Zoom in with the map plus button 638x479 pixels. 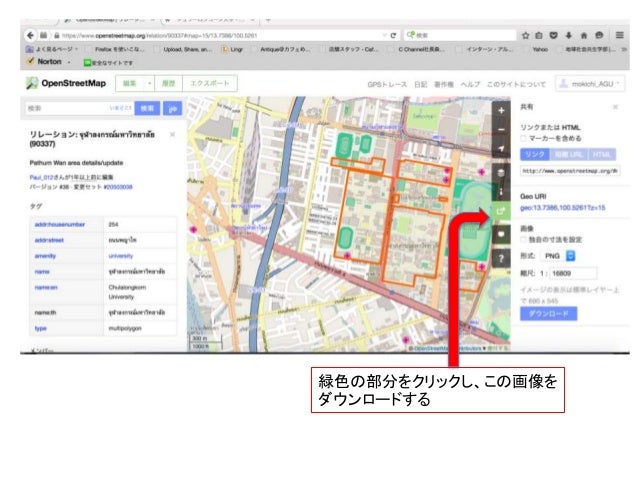tap(501, 110)
